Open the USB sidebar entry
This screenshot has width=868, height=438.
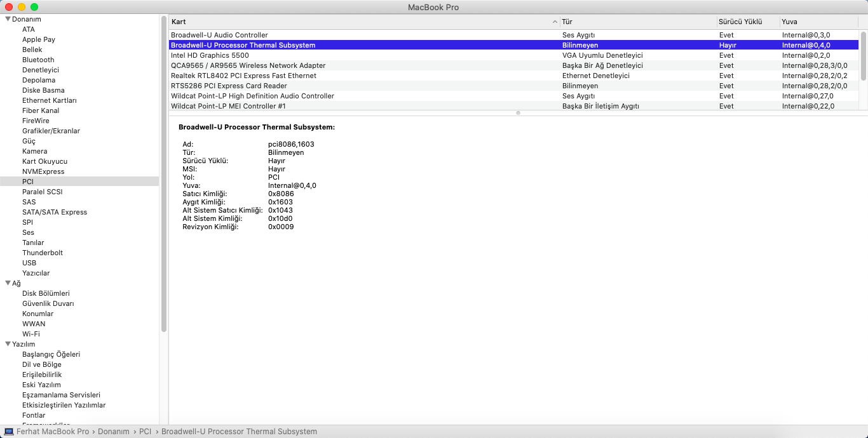[29, 263]
